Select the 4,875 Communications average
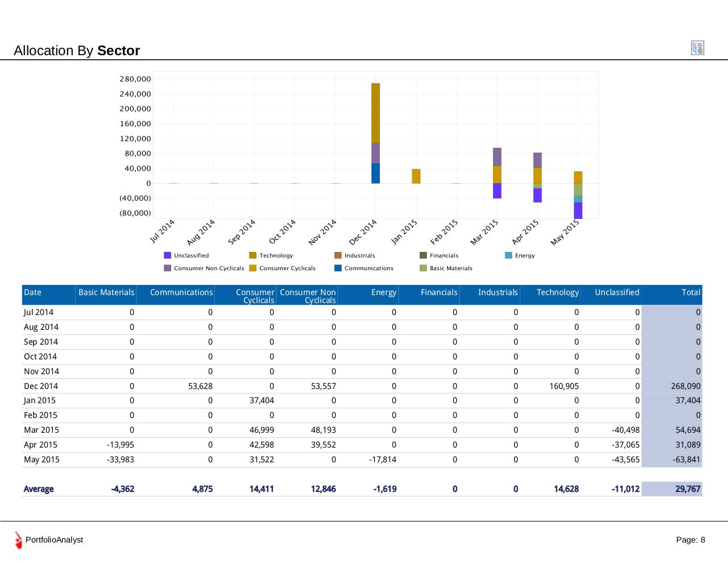Viewport: 728px width, 563px height. pyautogui.click(x=202, y=489)
